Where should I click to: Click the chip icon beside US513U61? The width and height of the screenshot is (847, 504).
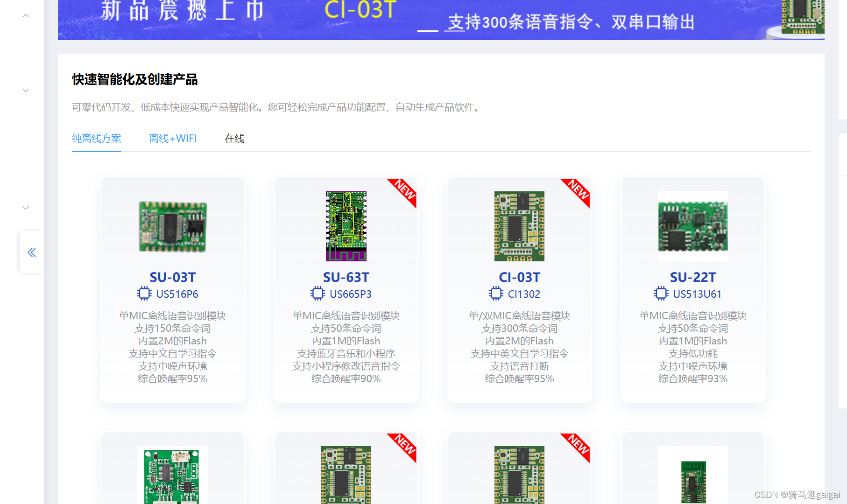tap(661, 294)
